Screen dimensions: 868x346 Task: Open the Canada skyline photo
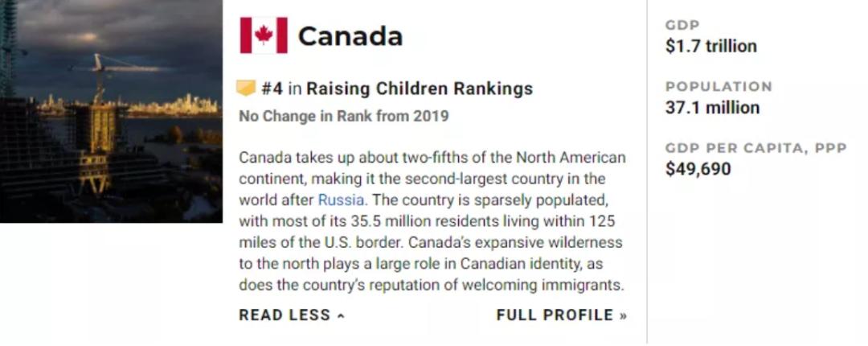click(x=111, y=111)
